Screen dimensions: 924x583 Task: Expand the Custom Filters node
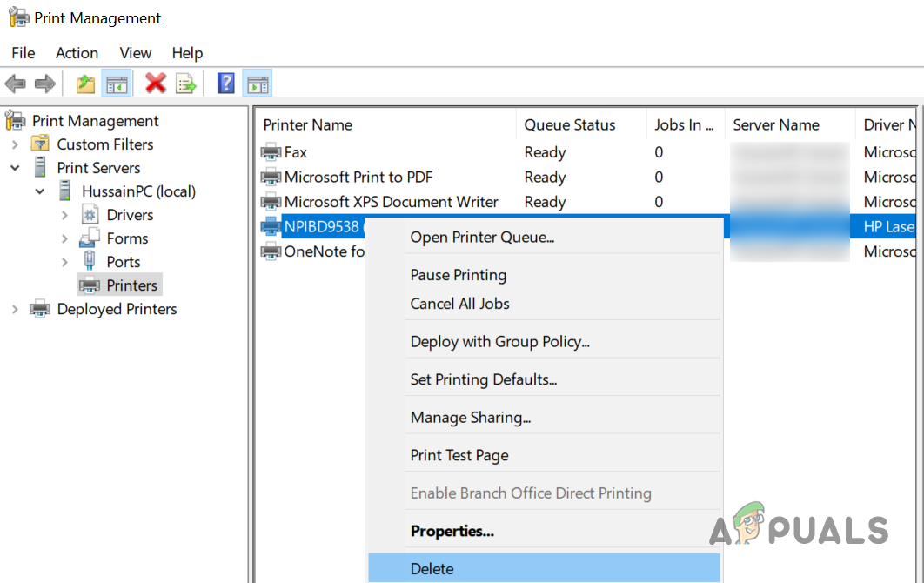[16, 144]
